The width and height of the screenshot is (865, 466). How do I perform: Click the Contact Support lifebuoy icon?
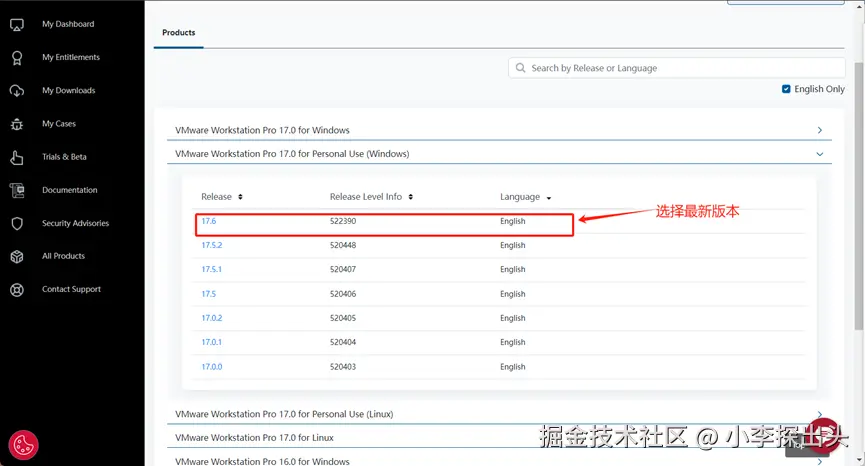17,290
